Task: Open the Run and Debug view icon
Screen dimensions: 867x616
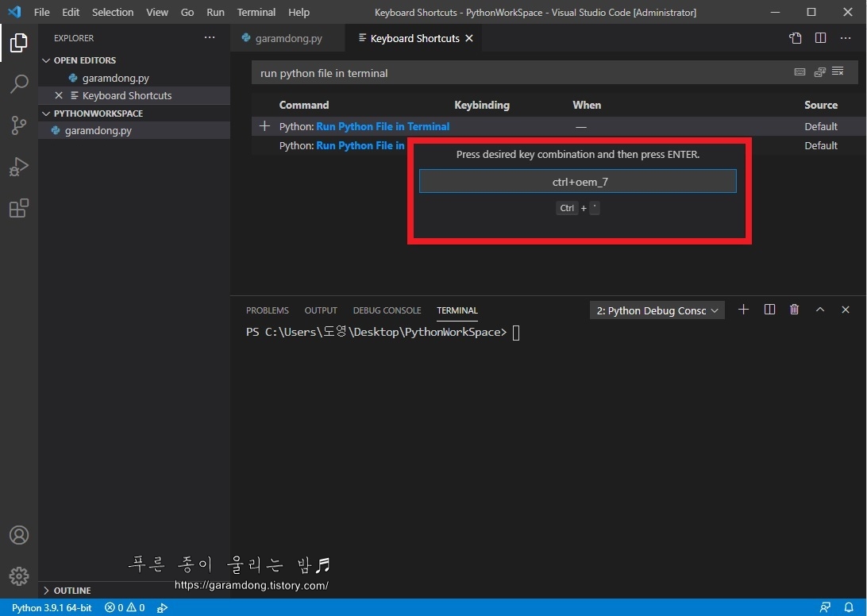Action: [x=19, y=167]
